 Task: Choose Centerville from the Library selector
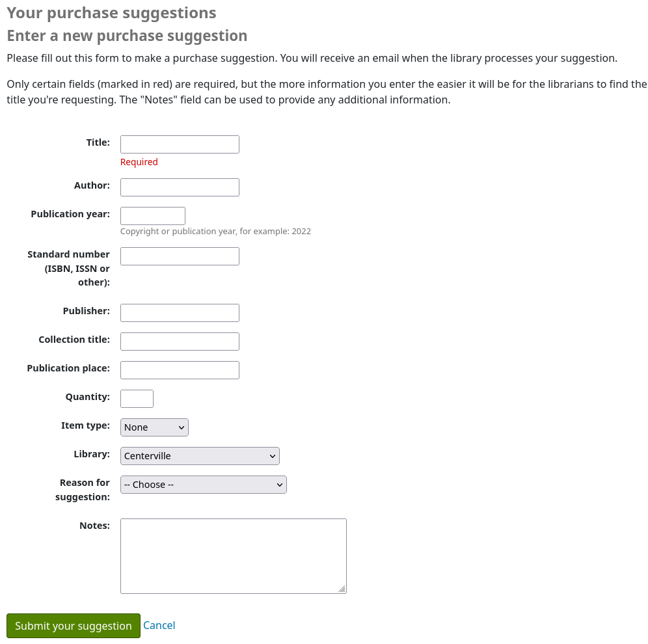click(x=199, y=455)
